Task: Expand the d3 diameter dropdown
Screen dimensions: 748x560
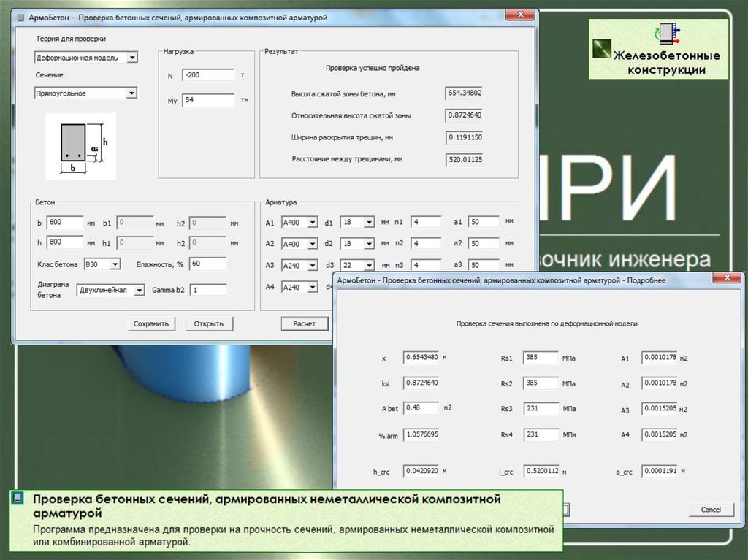Action: [369, 265]
